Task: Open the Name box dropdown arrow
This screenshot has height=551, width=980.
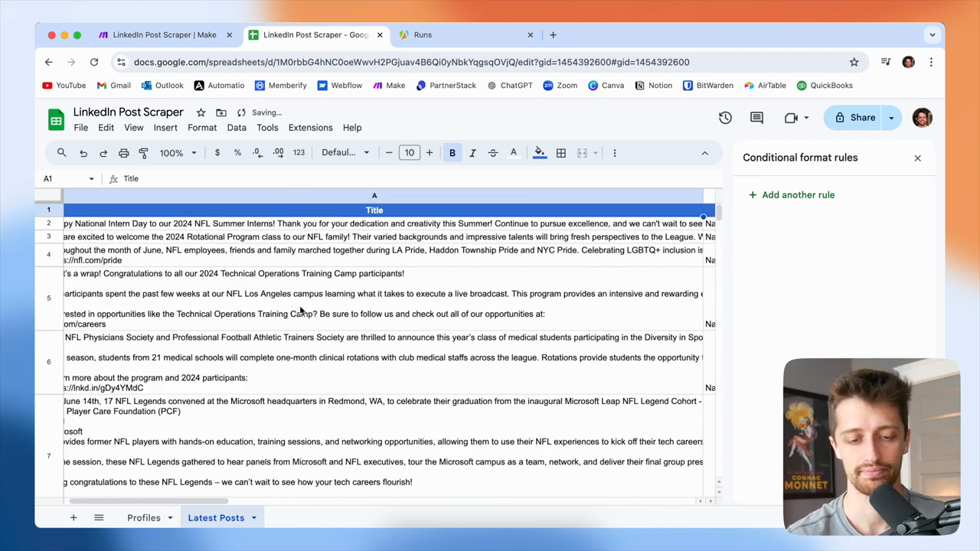Action: coord(91,179)
